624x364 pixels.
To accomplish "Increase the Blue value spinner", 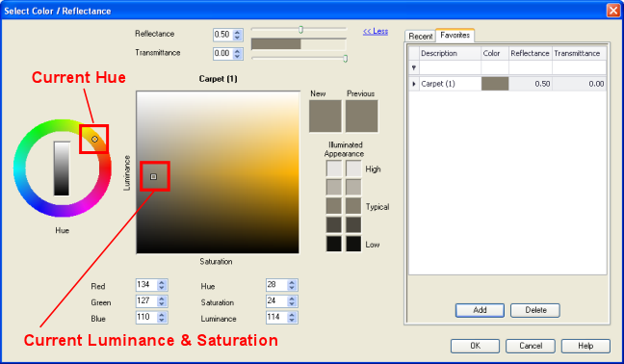I will (x=162, y=315).
